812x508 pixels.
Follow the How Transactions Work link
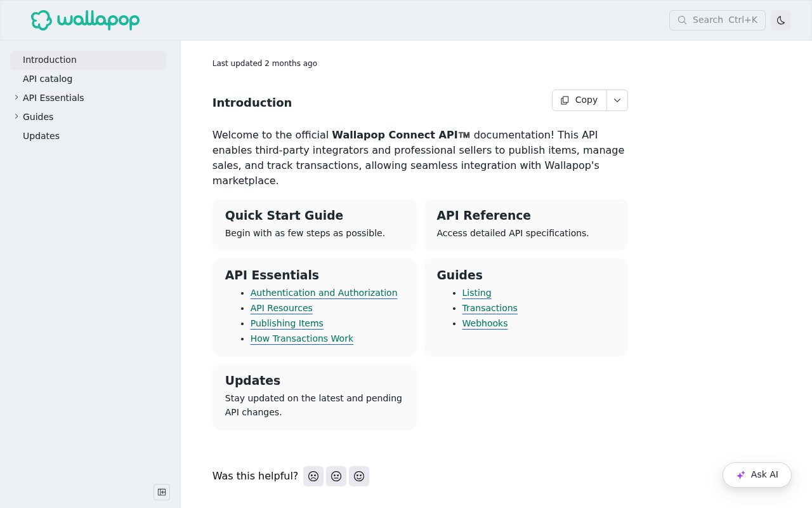[x=301, y=338]
